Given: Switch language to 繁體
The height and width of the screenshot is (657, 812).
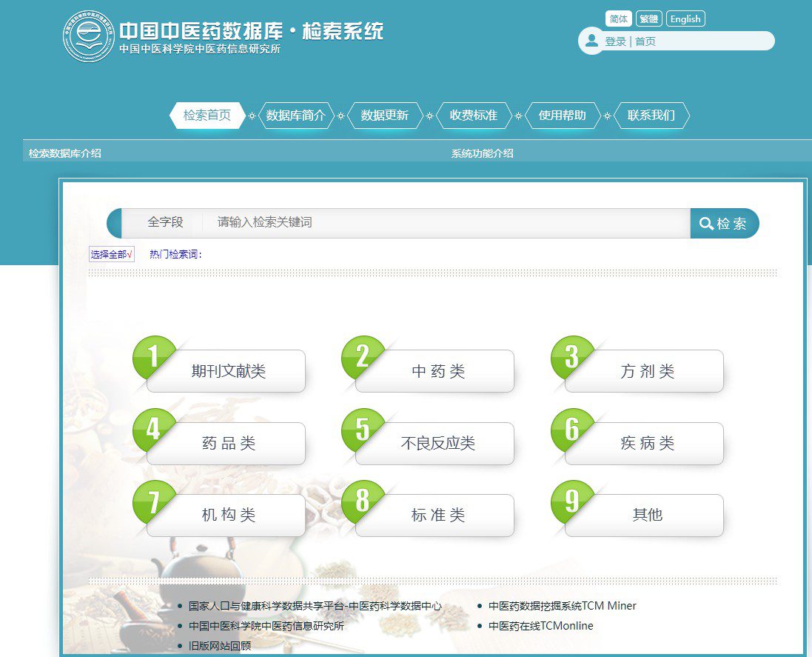Looking at the screenshot, I should click(x=649, y=19).
